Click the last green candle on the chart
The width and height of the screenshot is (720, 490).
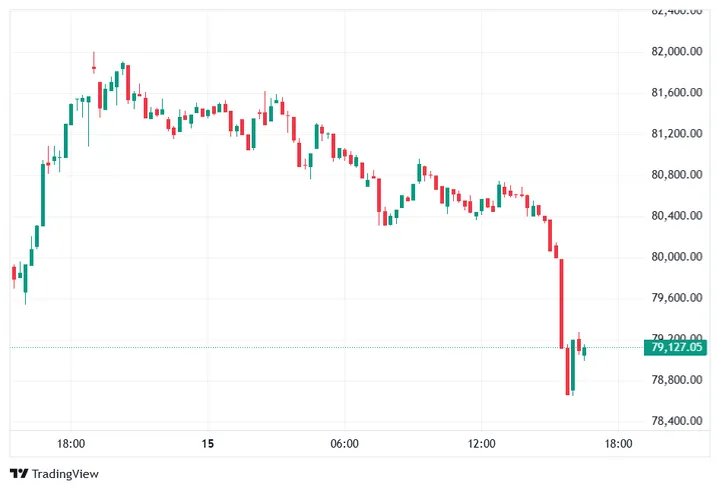pos(584,352)
